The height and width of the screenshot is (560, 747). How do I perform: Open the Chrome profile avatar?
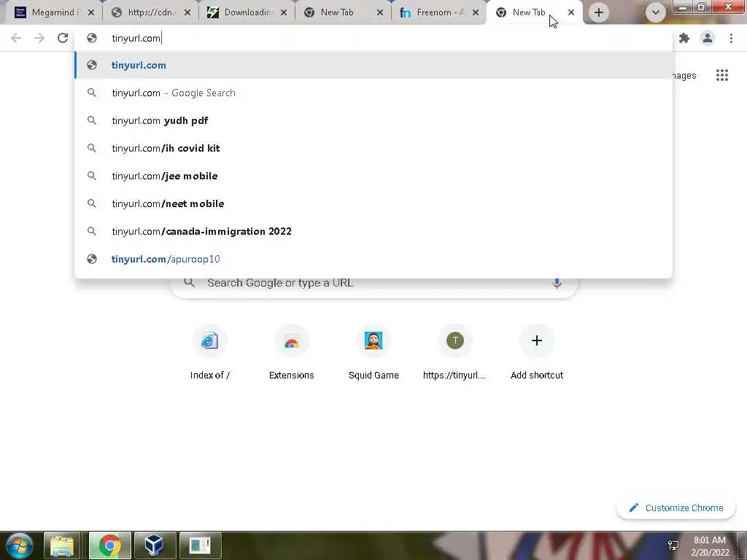click(x=708, y=38)
